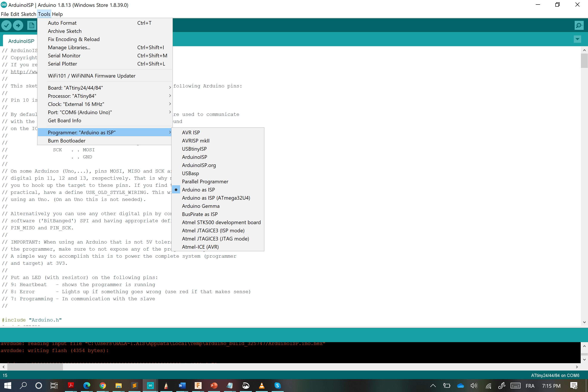
Task: Select USBtinyISP as programmer
Action: [x=194, y=149]
